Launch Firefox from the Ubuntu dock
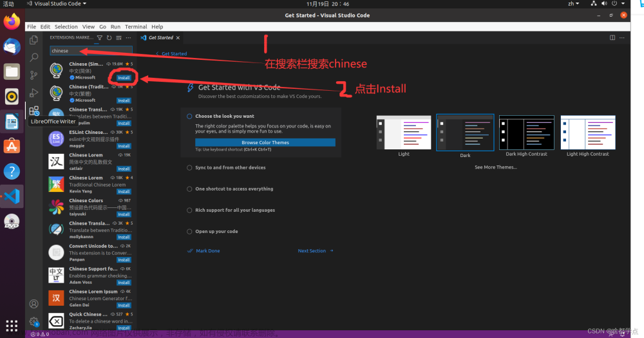This screenshot has width=644, height=338. [x=12, y=21]
